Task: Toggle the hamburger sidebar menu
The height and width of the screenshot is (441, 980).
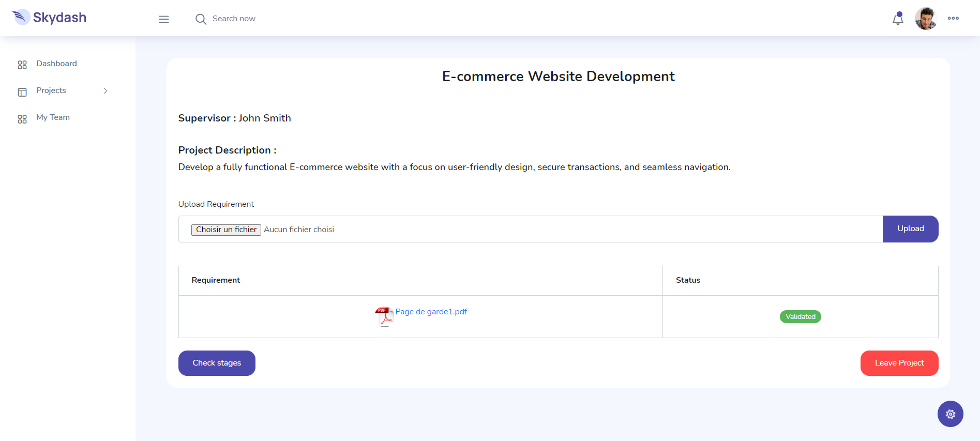Action: tap(164, 19)
